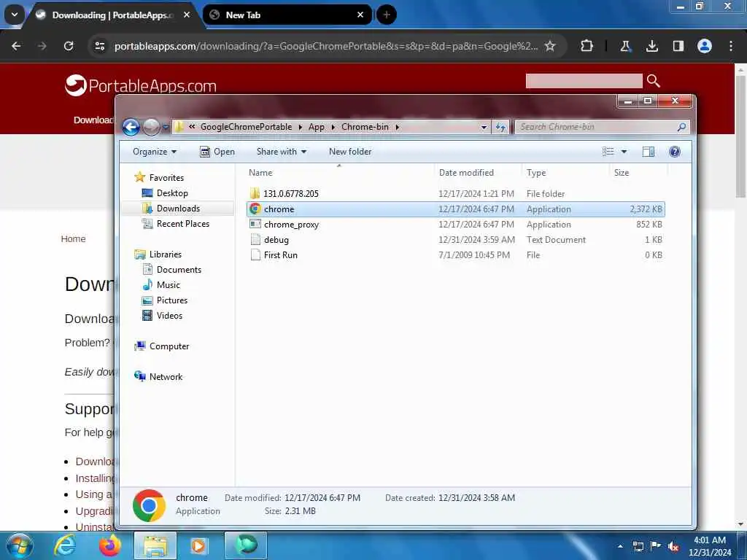The height and width of the screenshot is (560, 747).
Task: Open Documents library in the sidebar
Action: pos(179,270)
